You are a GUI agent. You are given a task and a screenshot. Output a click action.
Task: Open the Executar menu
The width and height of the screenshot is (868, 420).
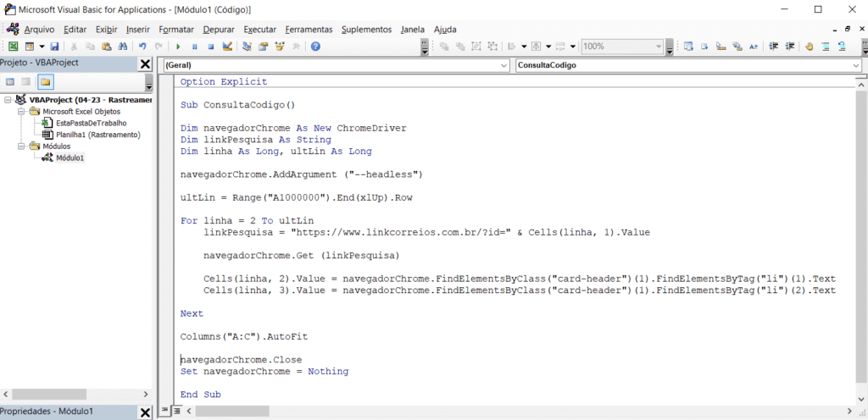click(x=260, y=30)
